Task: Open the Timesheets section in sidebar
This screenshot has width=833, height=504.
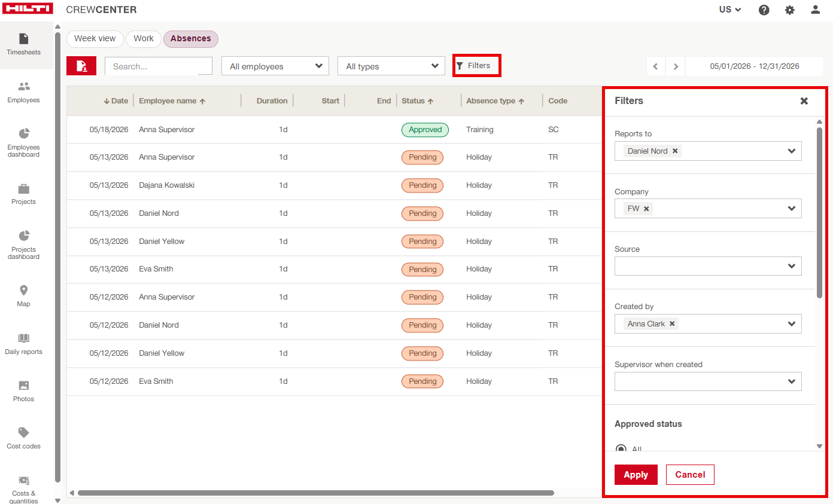Action: [x=24, y=45]
